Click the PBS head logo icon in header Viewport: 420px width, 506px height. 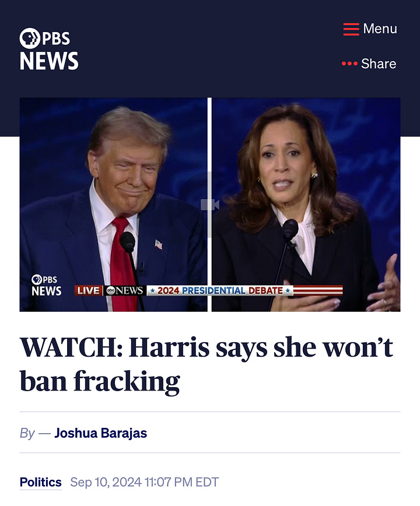coord(30,38)
